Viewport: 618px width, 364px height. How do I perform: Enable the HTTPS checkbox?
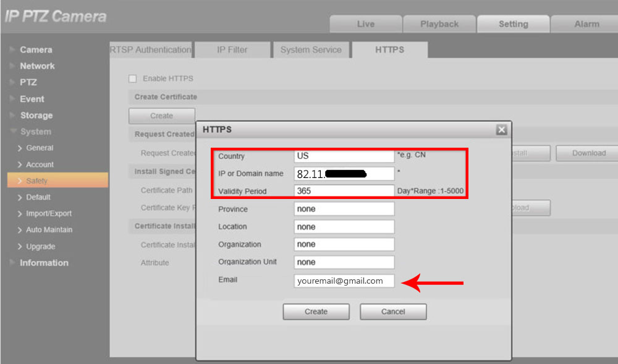[132, 78]
